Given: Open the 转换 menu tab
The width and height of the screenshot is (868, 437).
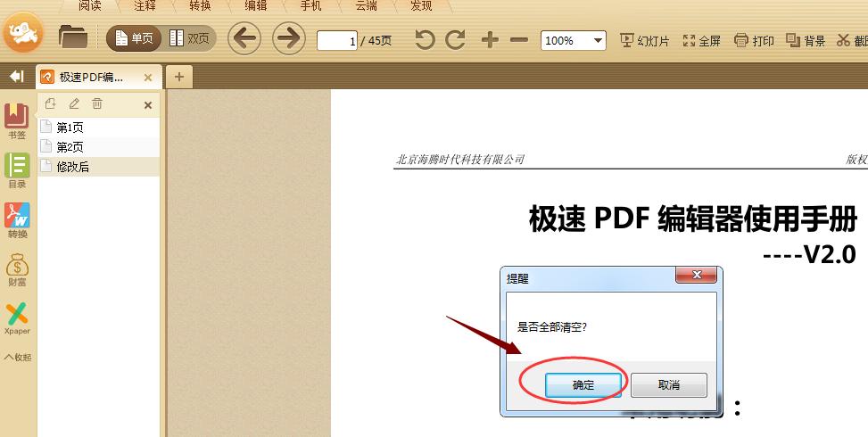Looking at the screenshot, I should (201, 6).
